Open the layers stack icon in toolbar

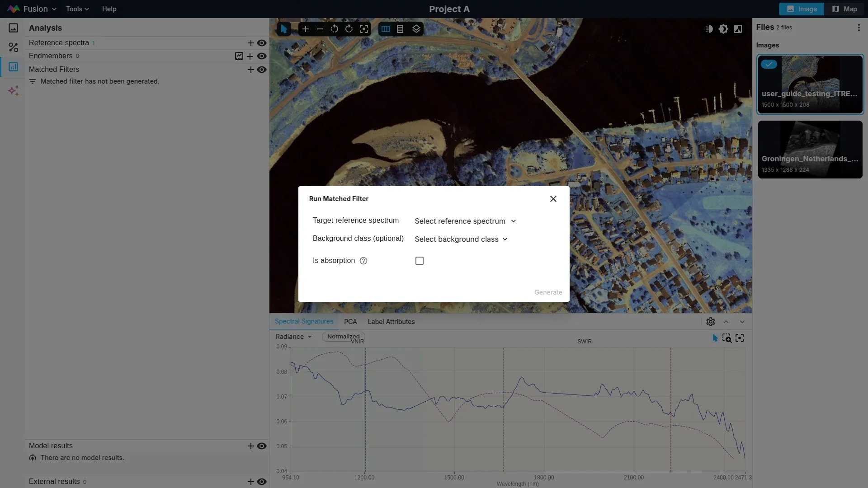click(416, 29)
